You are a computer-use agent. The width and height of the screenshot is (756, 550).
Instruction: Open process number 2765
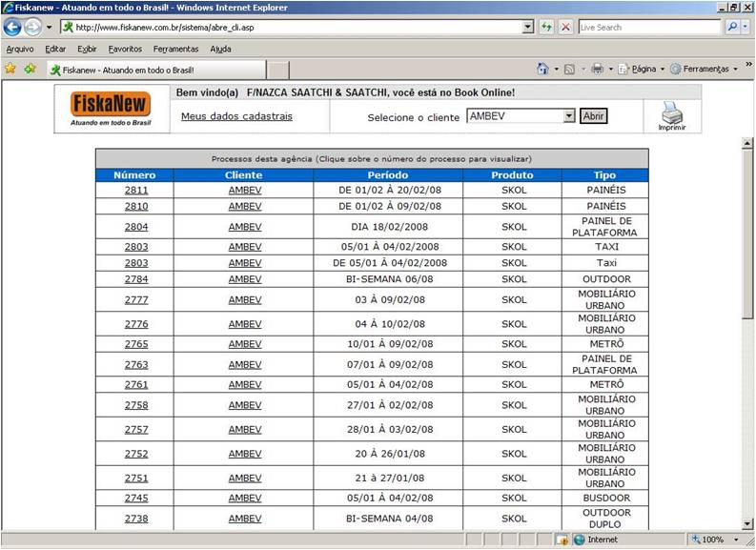[x=136, y=344]
